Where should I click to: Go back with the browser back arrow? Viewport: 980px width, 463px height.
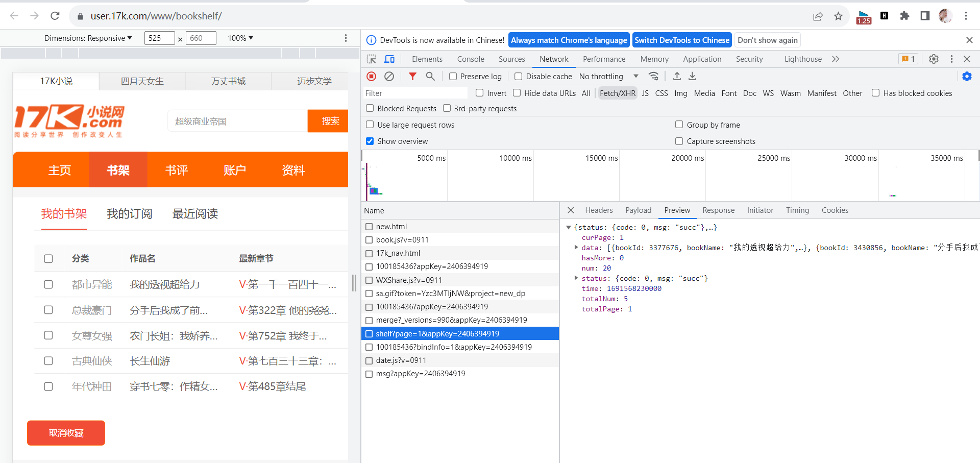tap(14, 16)
